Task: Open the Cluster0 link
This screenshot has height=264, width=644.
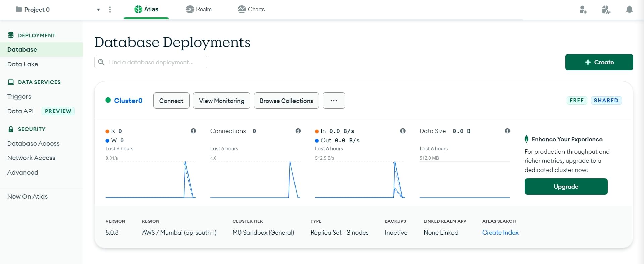Action: tap(128, 101)
